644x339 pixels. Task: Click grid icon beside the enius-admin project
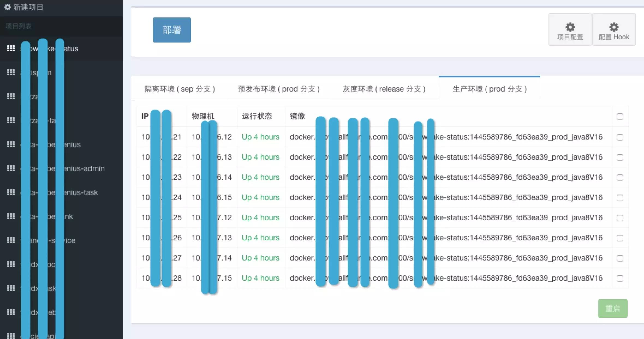click(11, 168)
